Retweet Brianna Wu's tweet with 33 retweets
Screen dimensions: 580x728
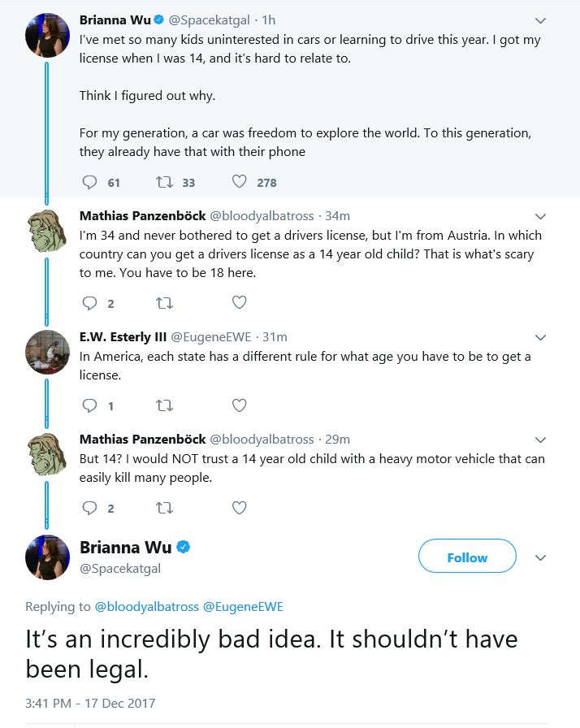point(164,182)
